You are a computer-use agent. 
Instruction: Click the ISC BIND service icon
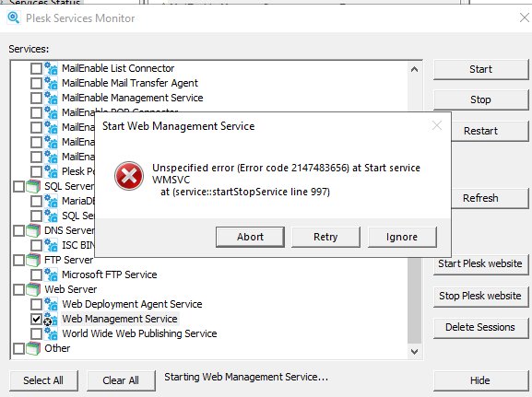click(51, 245)
